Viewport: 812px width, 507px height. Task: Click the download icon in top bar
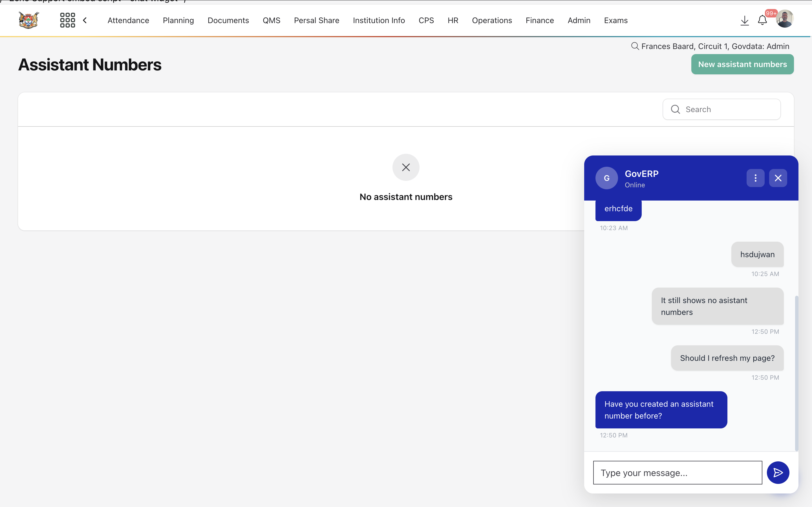[744, 20]
